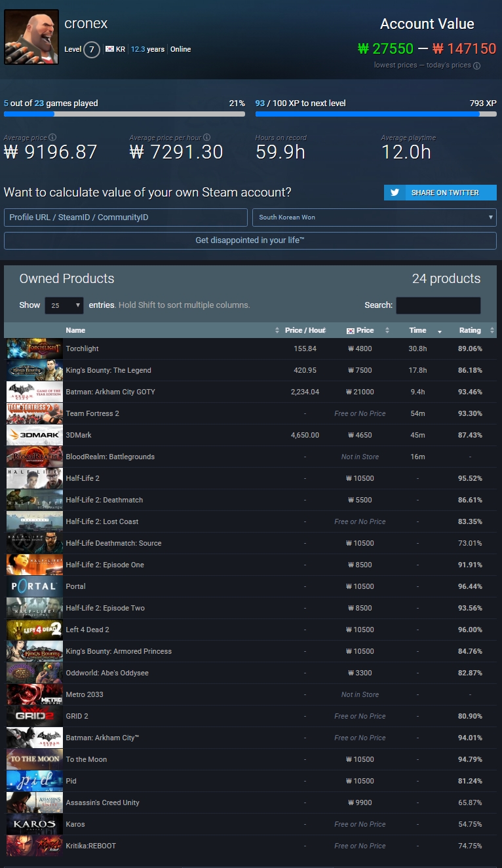The width and height of the screenshot is (502, 868).
Task: Click the 3DMark logo thumbnail
Action: pyautogui.click(x=35, y=435)
